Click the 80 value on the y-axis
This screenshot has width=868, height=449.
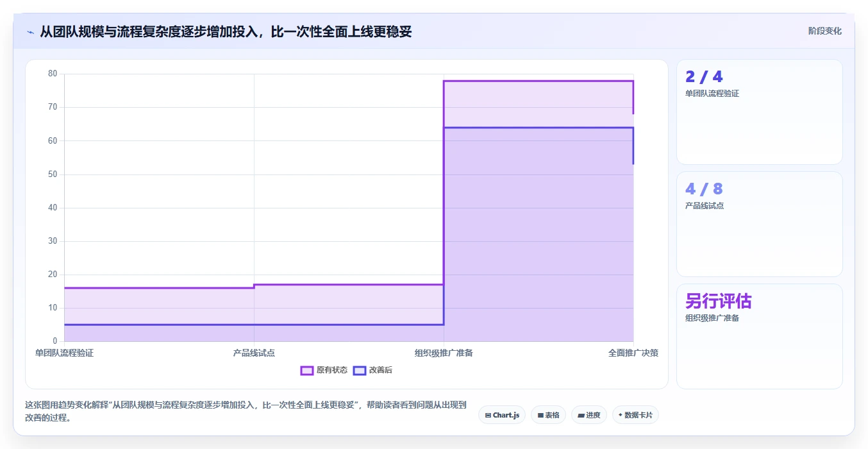click(x=53, y=74)
